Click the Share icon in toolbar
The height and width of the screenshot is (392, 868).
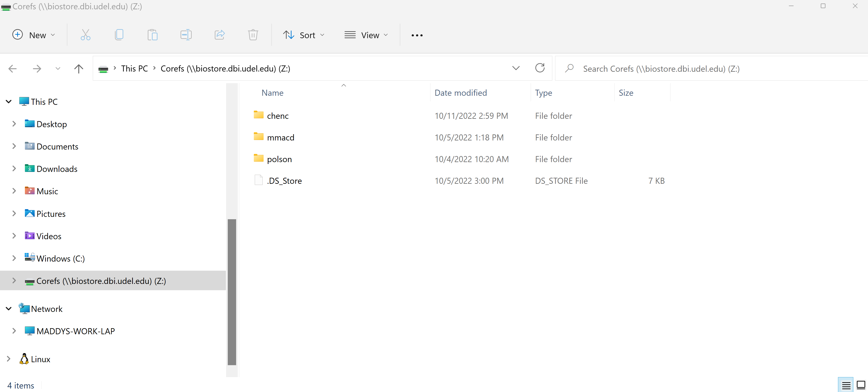point(220,35)
